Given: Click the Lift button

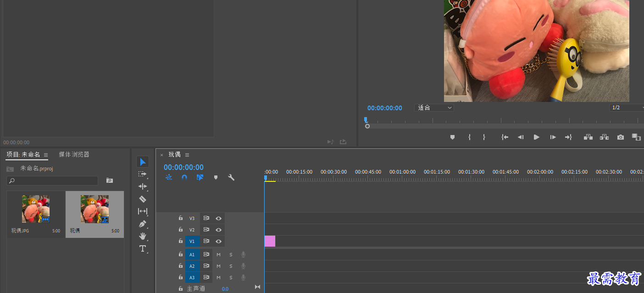Looking at the screenshot, I should (588, 137).
